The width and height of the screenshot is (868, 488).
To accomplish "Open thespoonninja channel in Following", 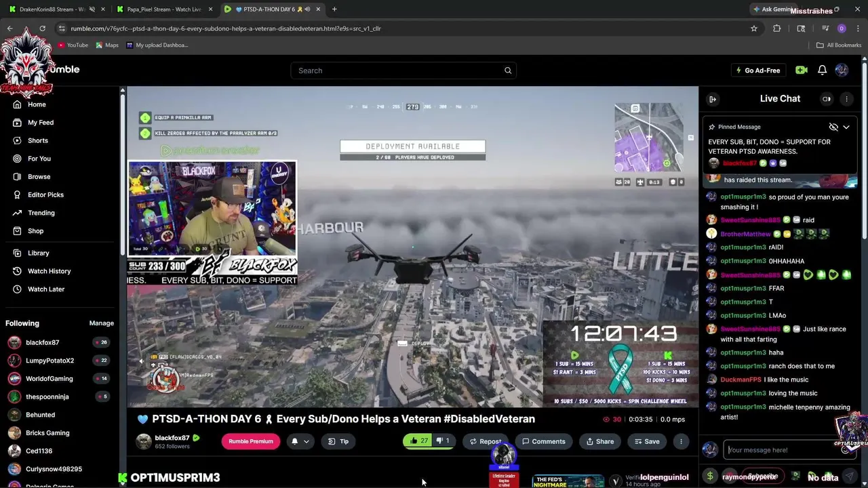I will point(47,396).
